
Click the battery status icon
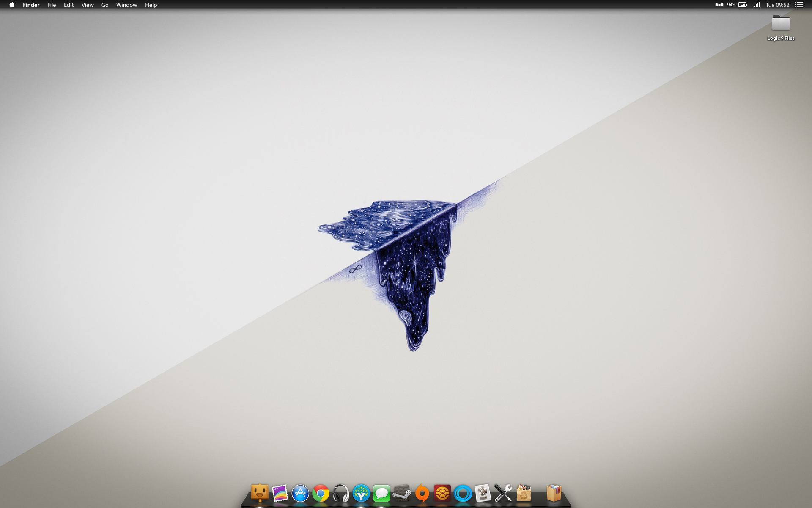743,5
